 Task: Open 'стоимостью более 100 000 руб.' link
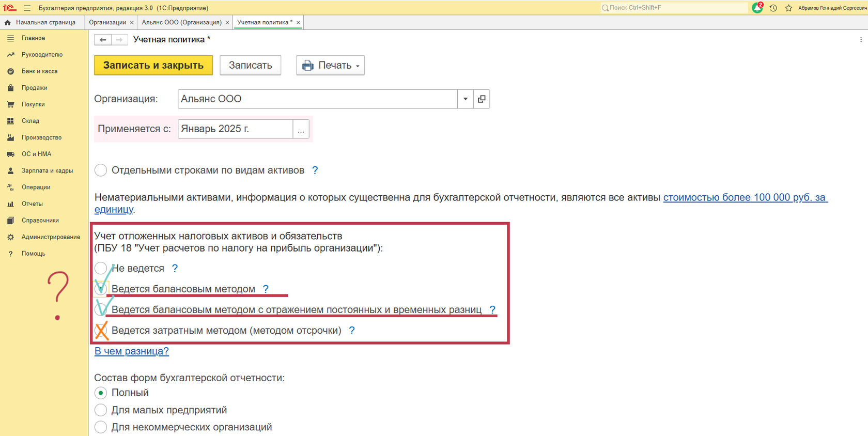tap(745, 198)
